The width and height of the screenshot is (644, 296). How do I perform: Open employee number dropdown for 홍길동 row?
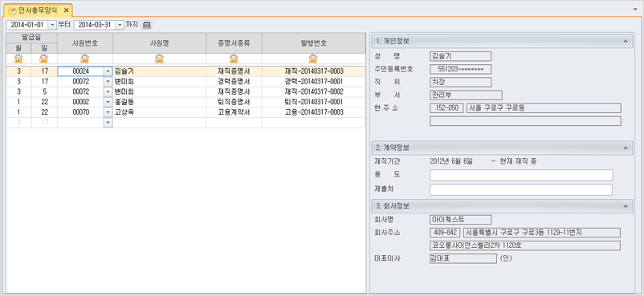108,102
